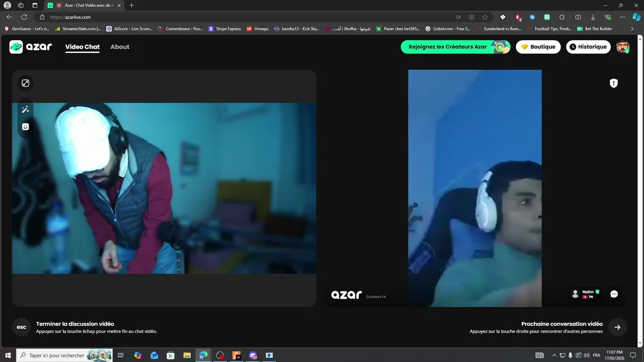The image size is (644, 362).
Task: Add page to favorites star icon
Action: (485, 17)
